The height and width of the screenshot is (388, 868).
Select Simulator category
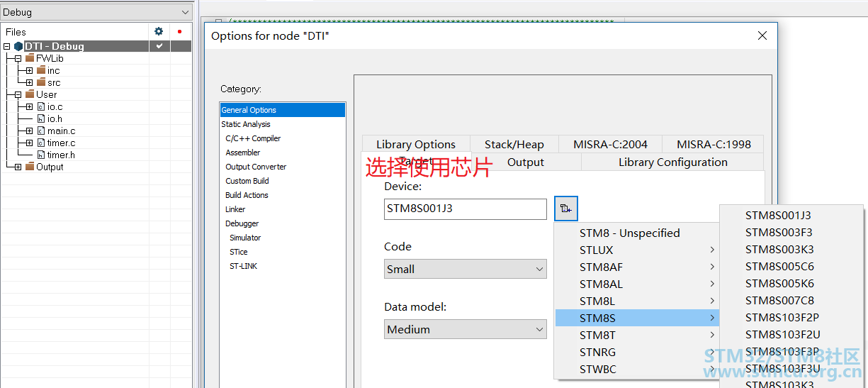coord(245,238)
